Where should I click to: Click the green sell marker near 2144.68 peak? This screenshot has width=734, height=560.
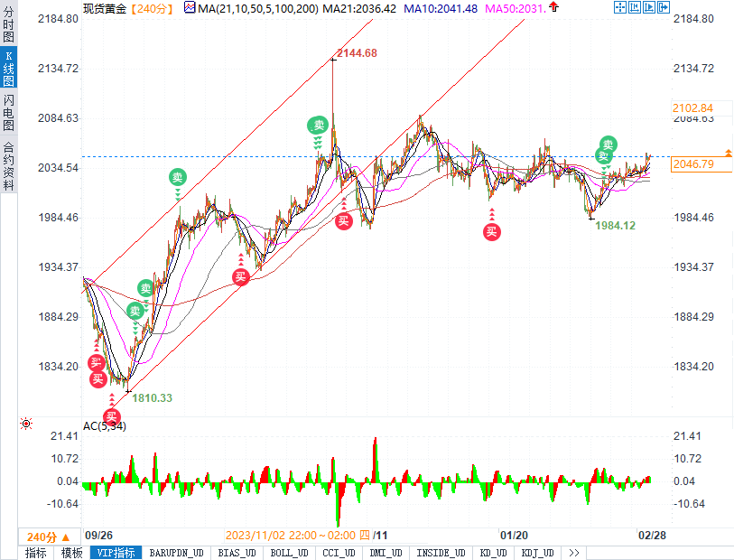(318, 126)
